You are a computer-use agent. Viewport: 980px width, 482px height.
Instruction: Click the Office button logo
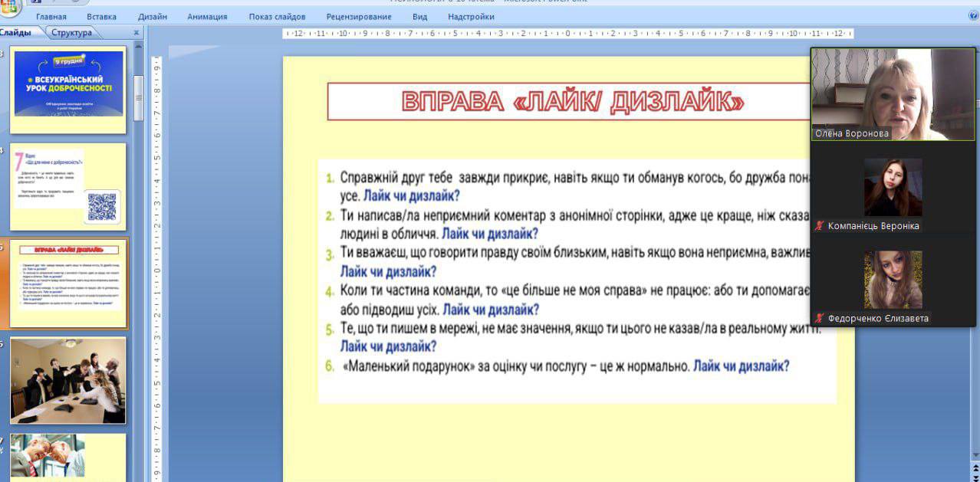tap(9, 8)
